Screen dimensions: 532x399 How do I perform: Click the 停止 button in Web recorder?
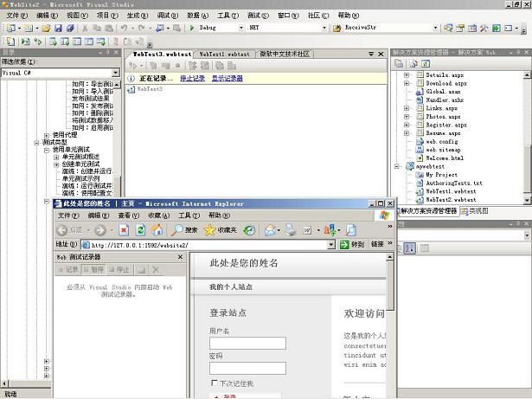click(119, 270)
